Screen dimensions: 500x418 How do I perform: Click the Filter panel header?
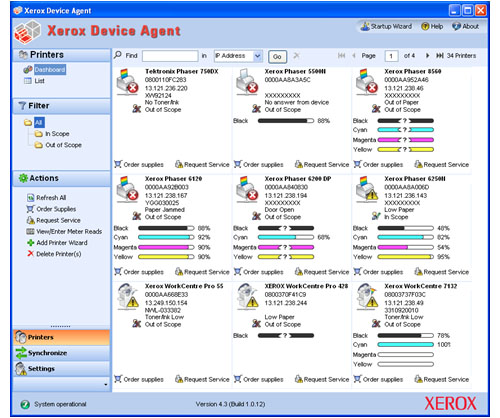(x=62, y=106)
